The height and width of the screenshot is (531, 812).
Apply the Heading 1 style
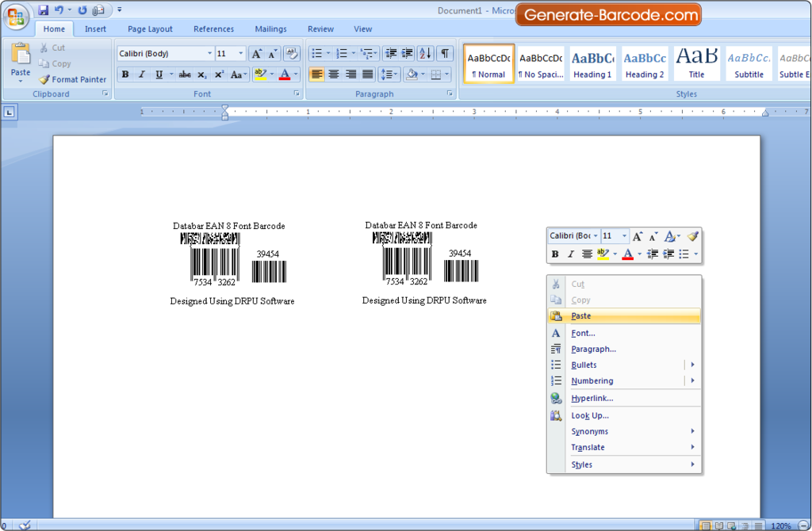(592, 63)
